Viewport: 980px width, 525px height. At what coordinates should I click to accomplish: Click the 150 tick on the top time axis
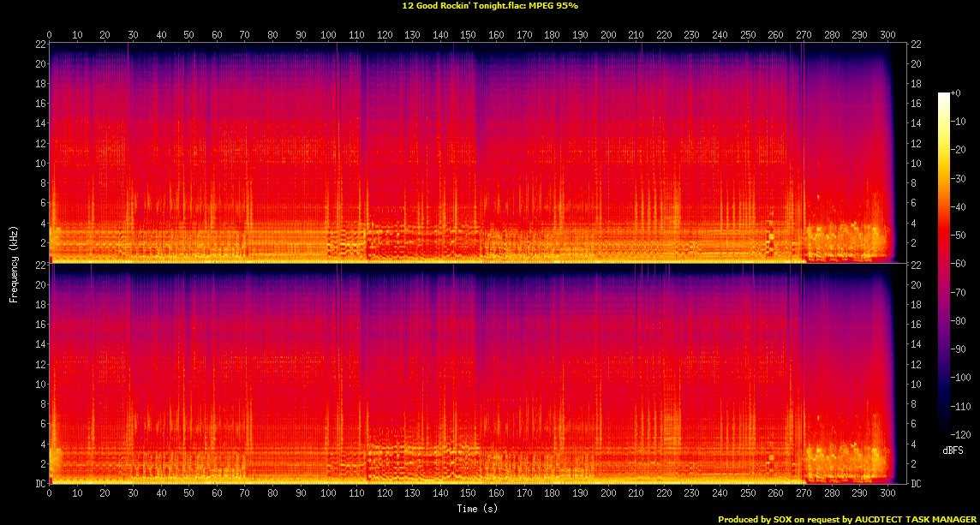[468, 35]
